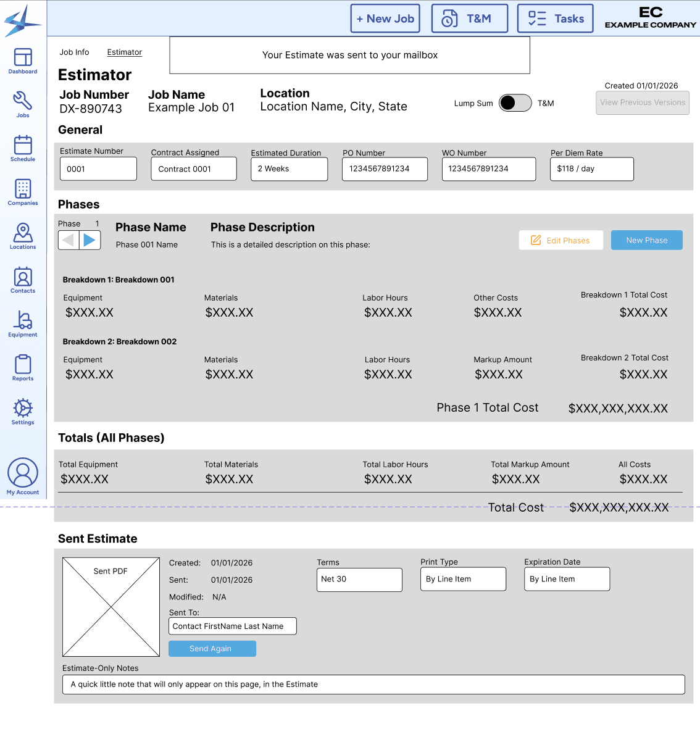This screenshot has width=700, height=737.
Task: Go to Schedule calendar icon
Action: click(x=23, y=148)
